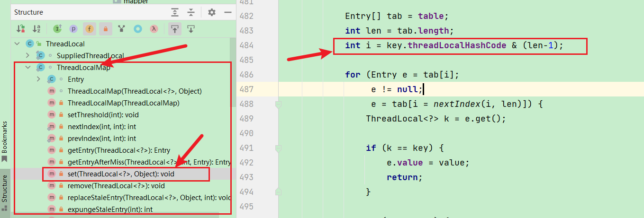Sort structure members by visibility
The width and height of the screenshot is (644, 218).
pyautogui.click(x=21, y=29)
